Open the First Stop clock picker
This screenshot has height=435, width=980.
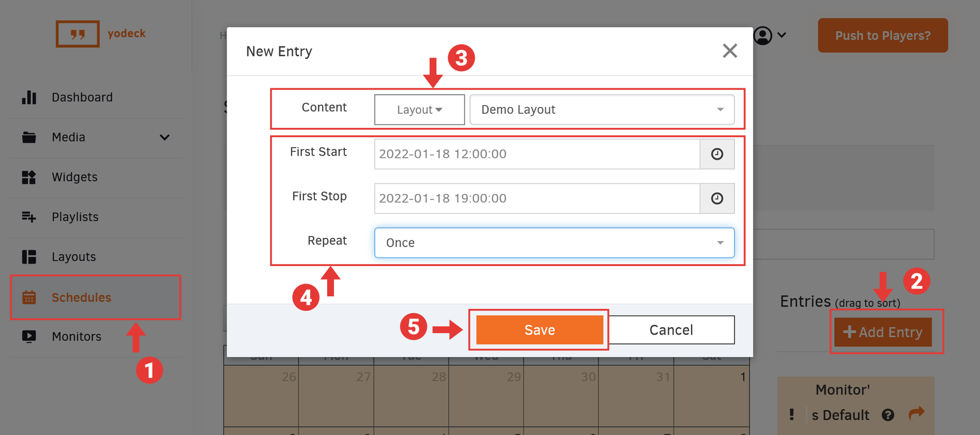pyautogui.click(x=717, y=198)
